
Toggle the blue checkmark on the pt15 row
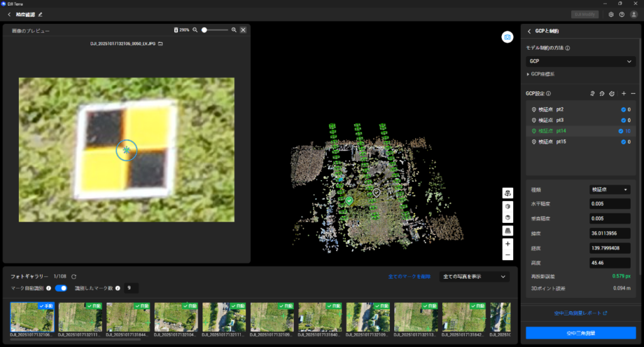tap(623, 142)
